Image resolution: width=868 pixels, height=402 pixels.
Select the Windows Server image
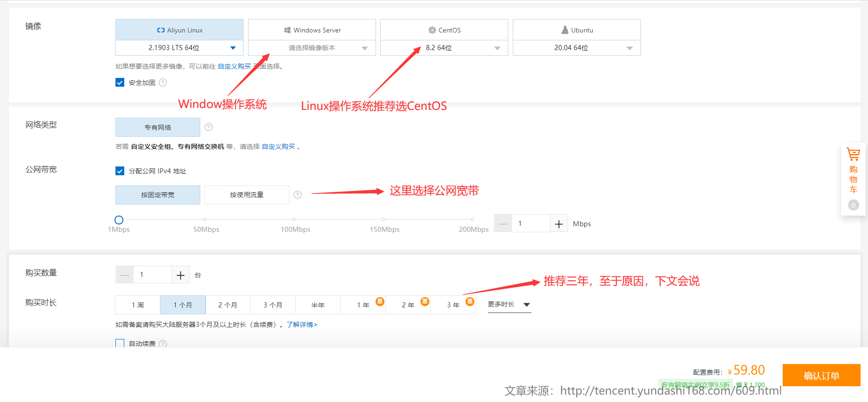point(312,30)
